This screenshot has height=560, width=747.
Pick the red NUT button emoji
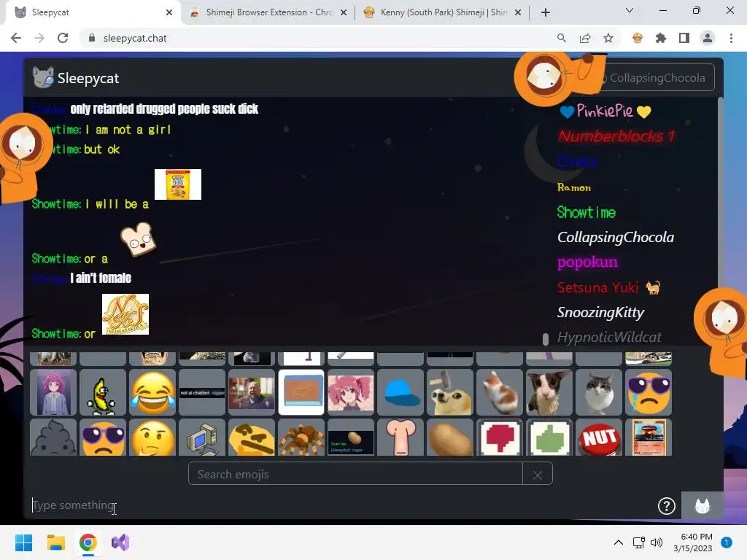click(x=599, y=437)
